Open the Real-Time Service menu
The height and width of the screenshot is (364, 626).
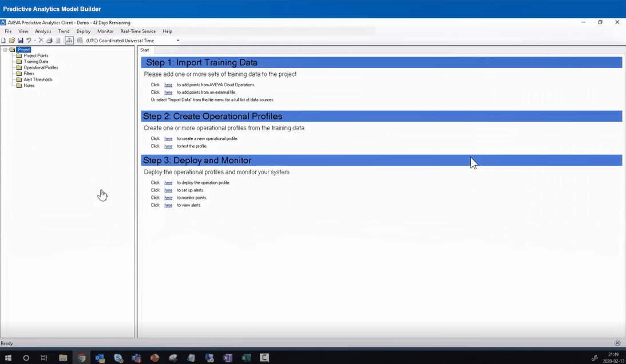[138, 31]
